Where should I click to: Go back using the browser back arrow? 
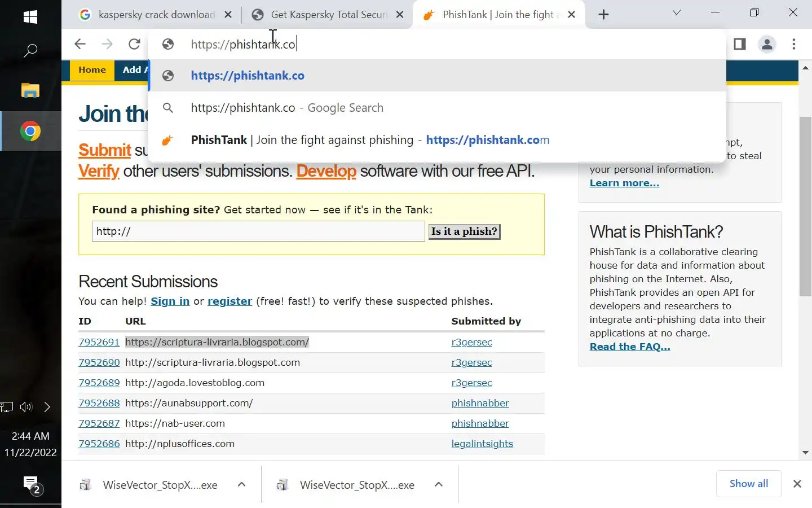80,44
